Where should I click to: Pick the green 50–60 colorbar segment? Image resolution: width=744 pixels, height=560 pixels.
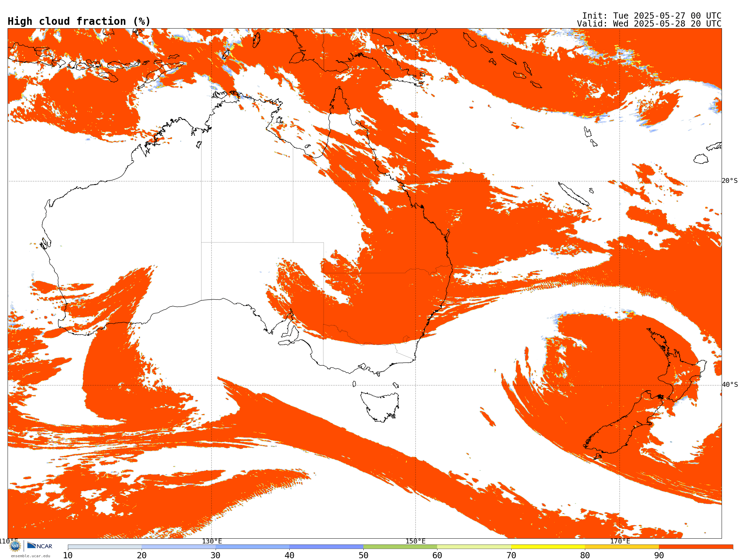pos(400,547)
